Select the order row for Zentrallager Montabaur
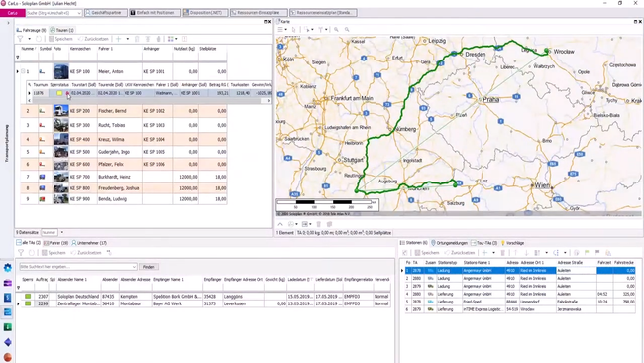 (205, 303)
